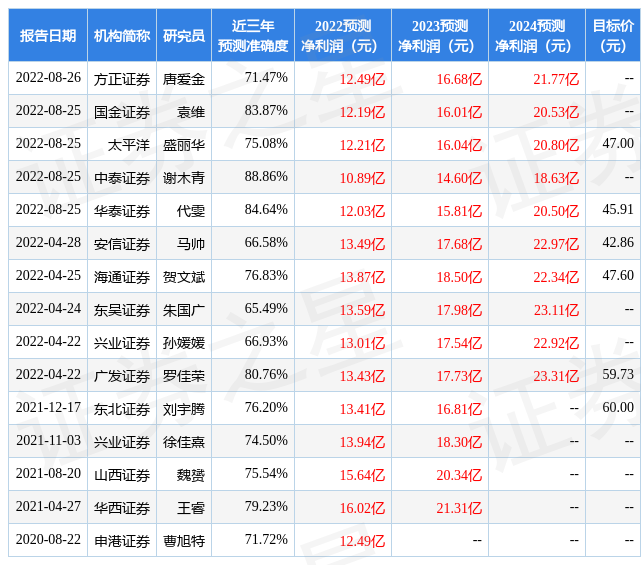Click researcher name 代雯
641x565 pixels.
[x=191, y=211]
